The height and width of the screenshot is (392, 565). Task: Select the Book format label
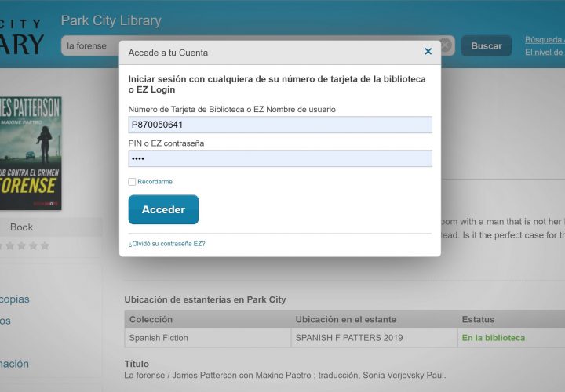tap(21, 227)
